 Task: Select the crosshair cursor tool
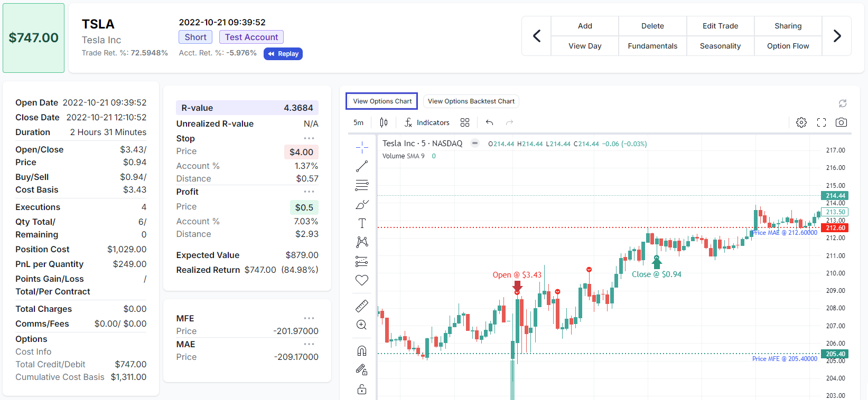tap(362, 147)
